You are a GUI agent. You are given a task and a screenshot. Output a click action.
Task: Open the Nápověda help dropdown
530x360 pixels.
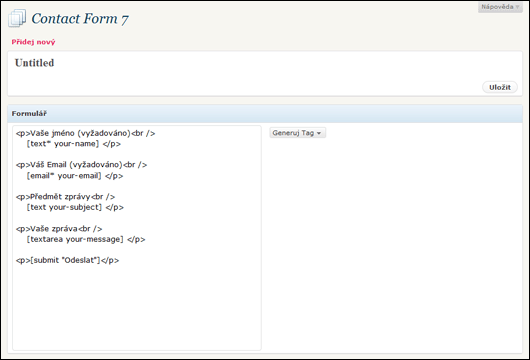pyautogui.click(x=500, y=7)
